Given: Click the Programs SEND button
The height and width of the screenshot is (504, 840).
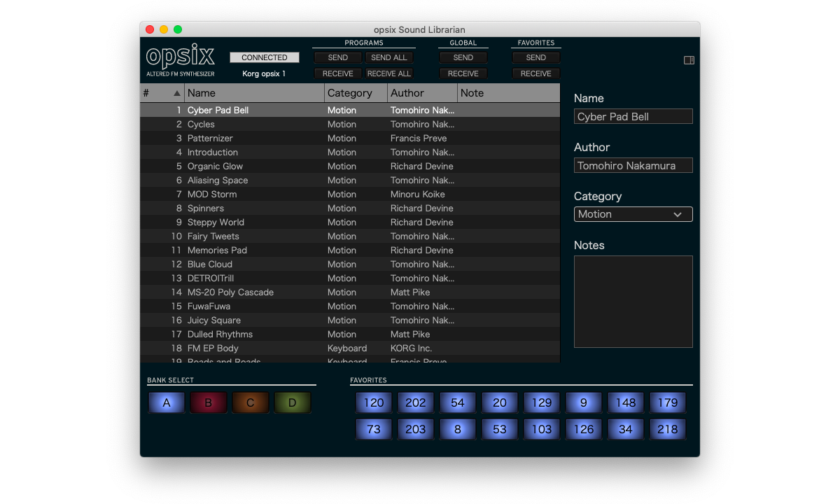Looking at the screenshot, I should point(338,57).
